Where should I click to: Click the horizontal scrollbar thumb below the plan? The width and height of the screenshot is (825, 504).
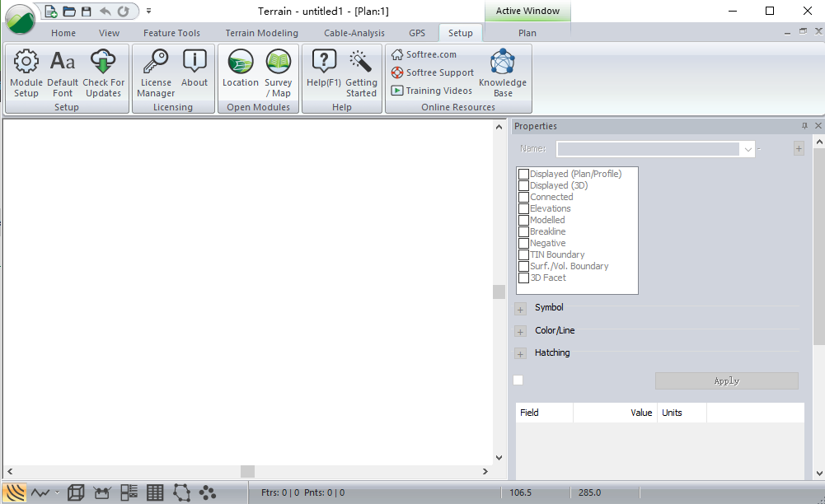(247, 471)
